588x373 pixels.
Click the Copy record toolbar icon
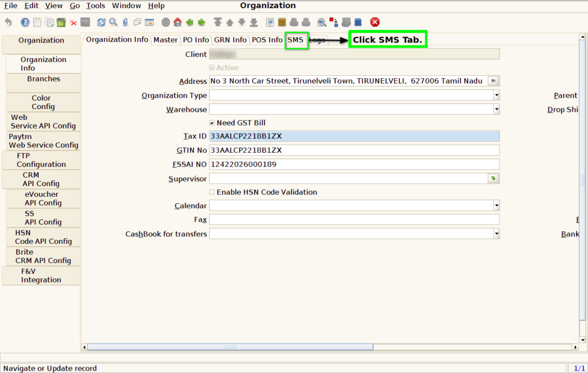pyautogui.click(x=49, y=22)
